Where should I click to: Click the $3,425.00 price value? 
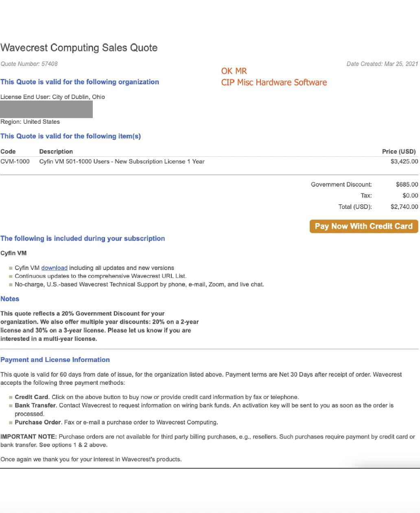404,162
